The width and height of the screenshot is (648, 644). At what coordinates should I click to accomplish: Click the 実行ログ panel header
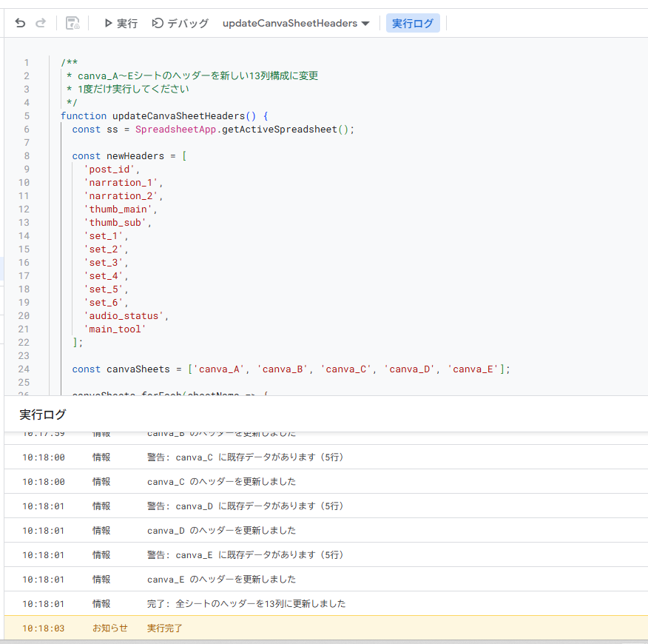pos(42,415)
